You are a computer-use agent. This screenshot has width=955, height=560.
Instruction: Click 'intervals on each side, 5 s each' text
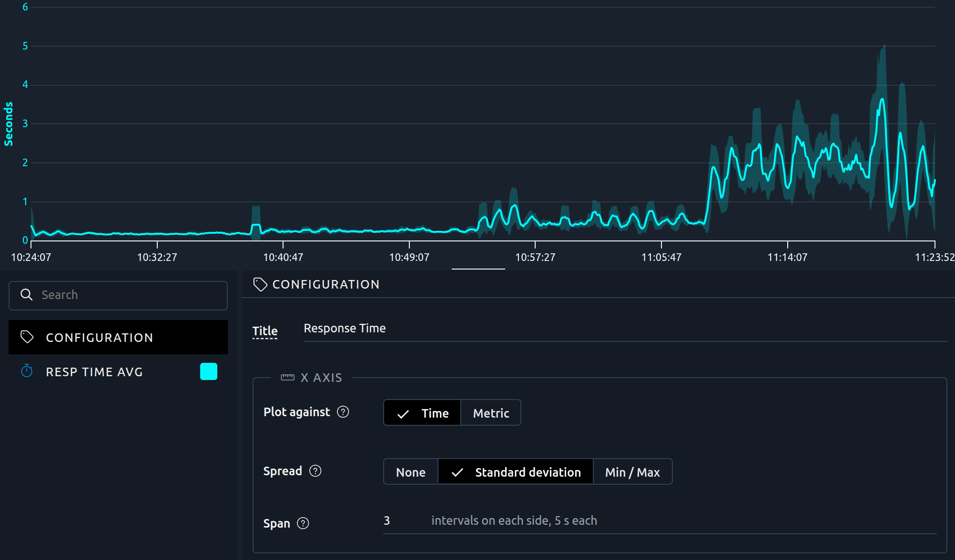pyautogui.click(x=514, y=520)
